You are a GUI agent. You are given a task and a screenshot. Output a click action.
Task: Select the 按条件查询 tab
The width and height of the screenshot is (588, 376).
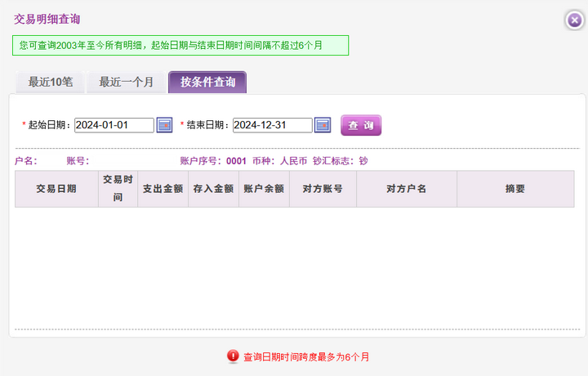tap(207, 83)
